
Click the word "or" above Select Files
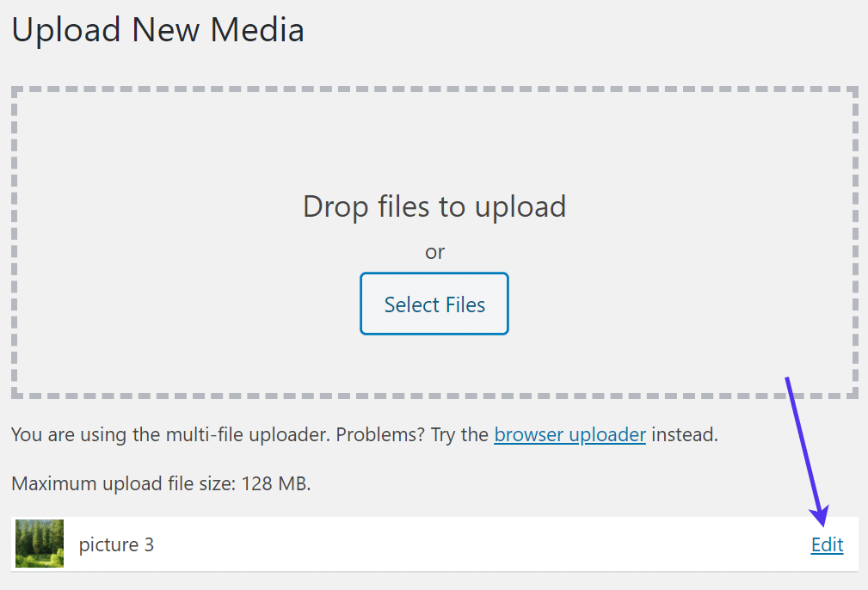[x=434, y=252]
